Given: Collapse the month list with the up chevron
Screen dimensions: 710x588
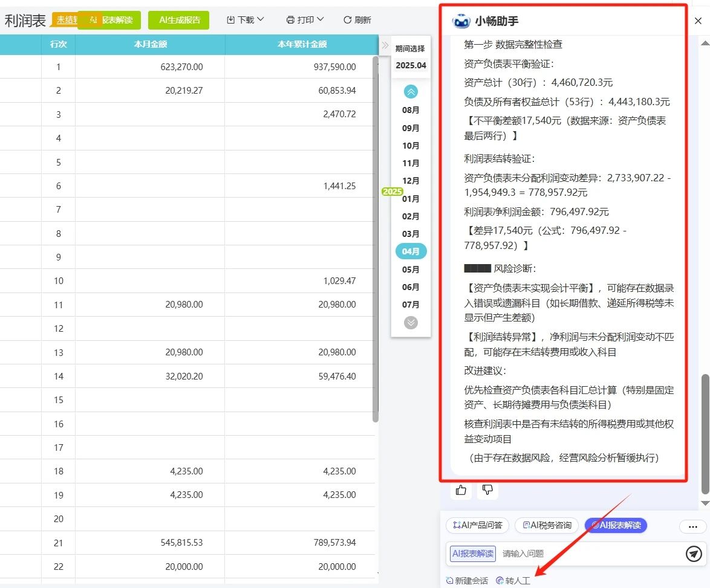Looking at the screenshot, I should (411, 91).
